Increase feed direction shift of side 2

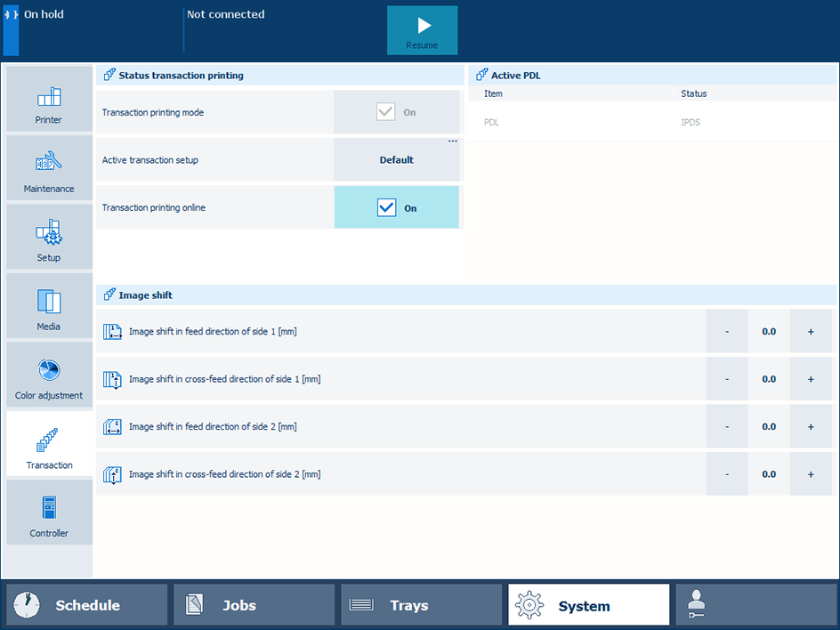click(x=811, y=427)
